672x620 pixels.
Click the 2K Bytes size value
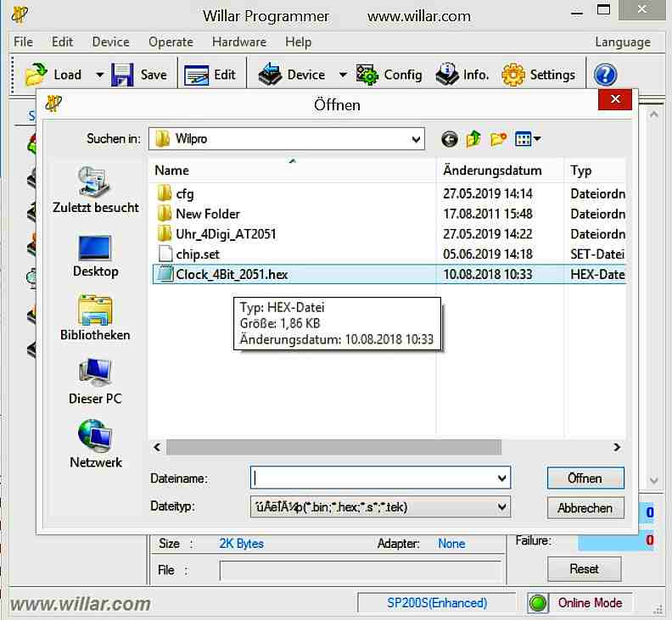[241, 544]
